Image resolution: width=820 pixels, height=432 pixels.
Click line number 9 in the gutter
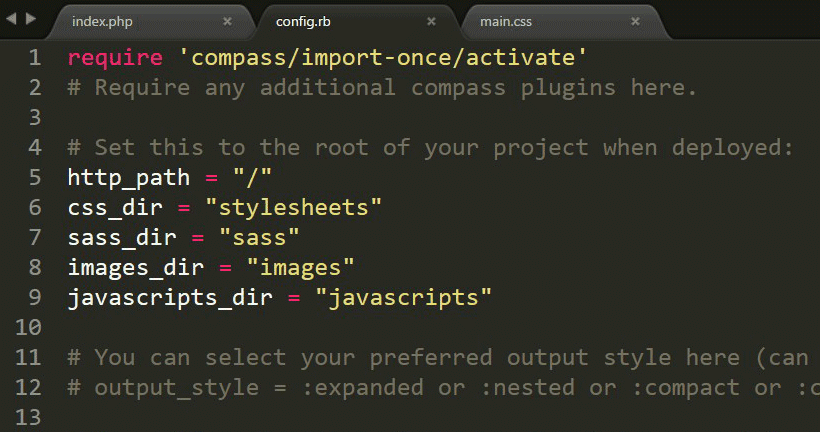tap(35, 298)
